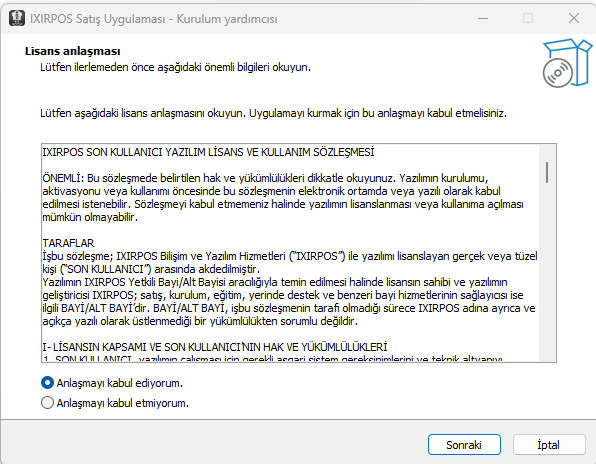Click the 'ÖNEMLİ:' paragraph start in the license
This screenshot has width=596, height=464.
click(63, 178)
